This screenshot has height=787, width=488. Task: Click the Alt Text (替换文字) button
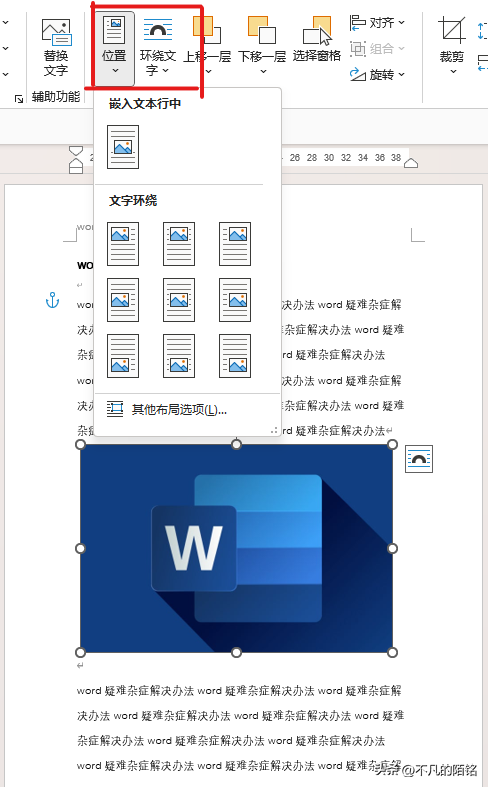pos(56,47)
